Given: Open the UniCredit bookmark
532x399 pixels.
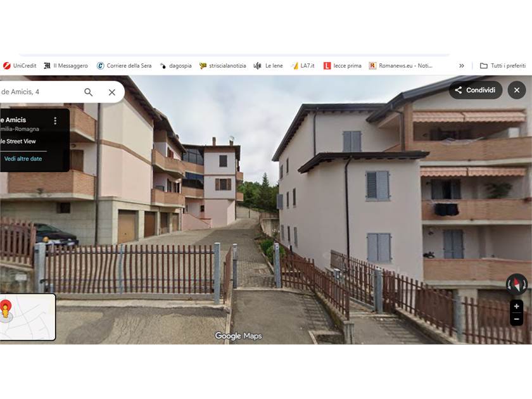Looking at the screenshot, I should coord(20,66).
